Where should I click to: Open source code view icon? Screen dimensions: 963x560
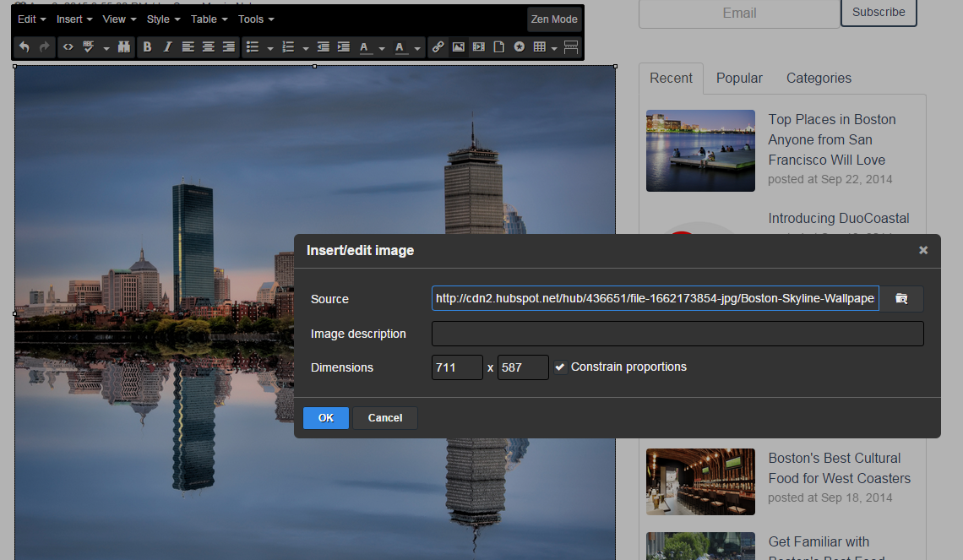click(x=68, y=47)
